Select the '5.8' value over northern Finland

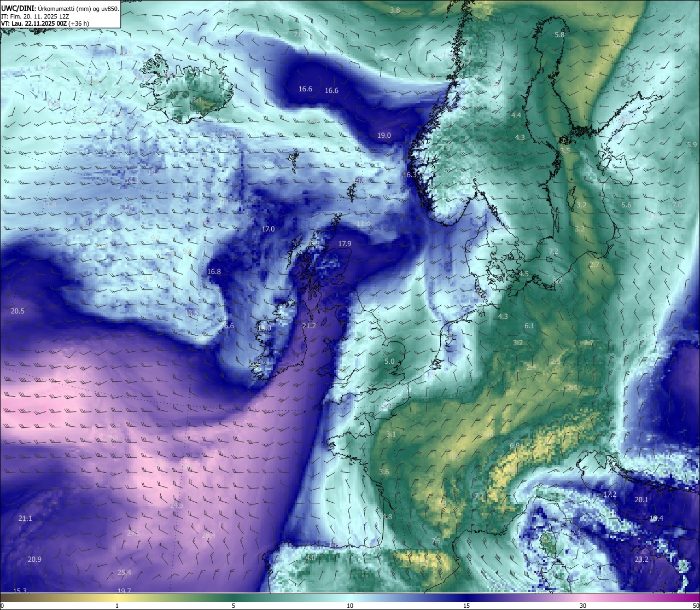[x=559, y=34]
